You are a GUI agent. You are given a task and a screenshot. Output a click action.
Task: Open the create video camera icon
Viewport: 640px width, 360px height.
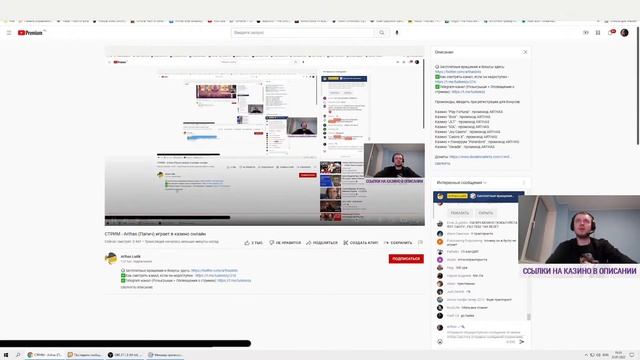(x=586, y=33)
